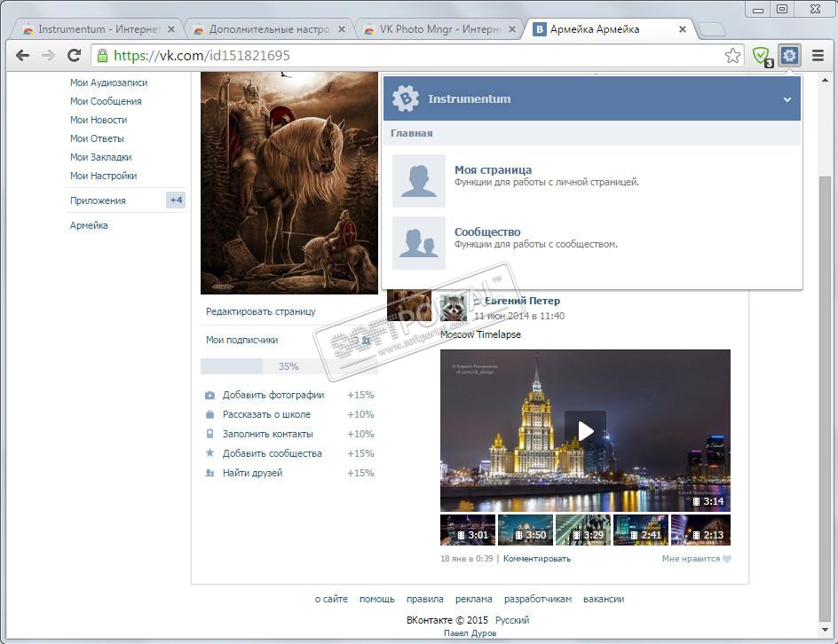838x644 pixels.
Task: Switch to the Instrumentum - Интернет tab
Action: click(x=100, y=29)
